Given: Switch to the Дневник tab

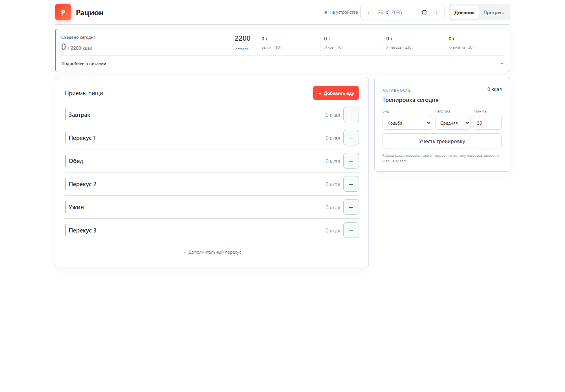Looking at the screenshot, I should point(465,13).
